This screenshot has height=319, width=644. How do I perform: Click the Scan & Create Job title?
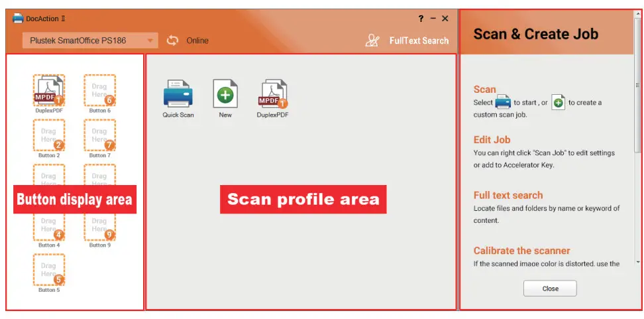point(536,34)
